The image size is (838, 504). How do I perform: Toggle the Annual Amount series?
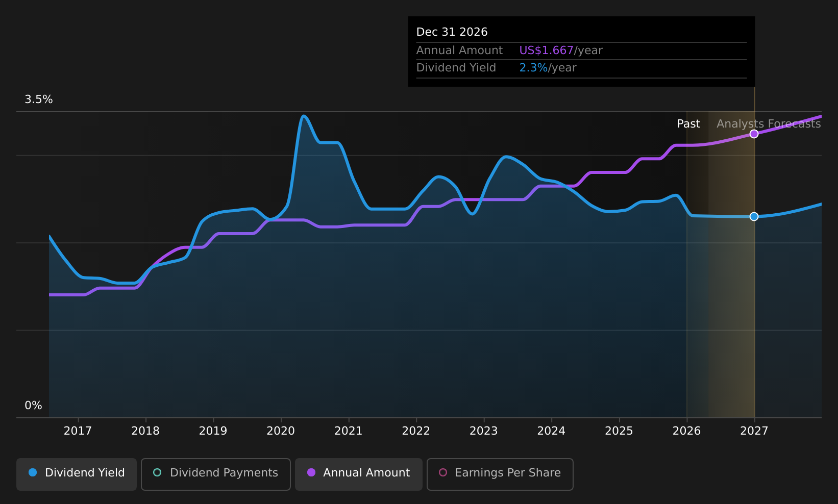359,474
